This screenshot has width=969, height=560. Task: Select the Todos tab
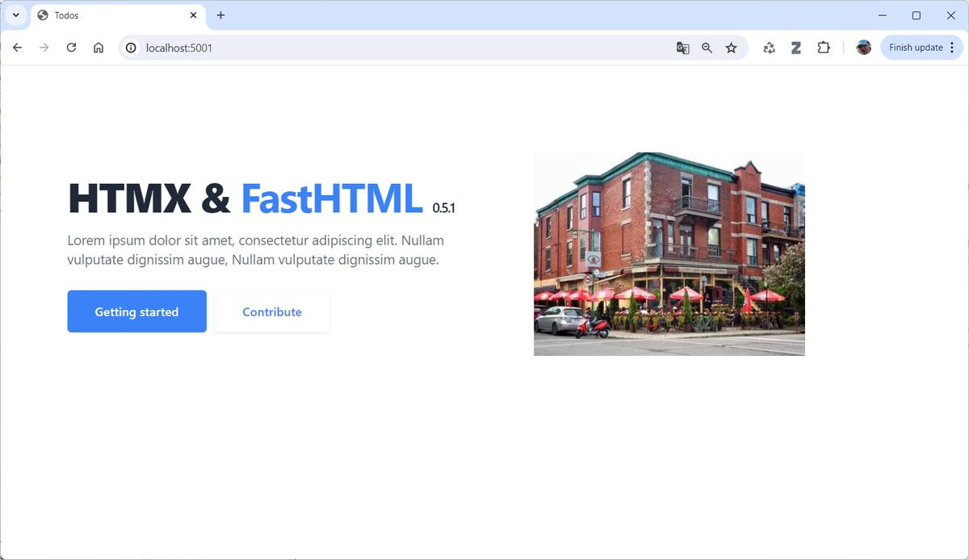[x=118, y=15]
